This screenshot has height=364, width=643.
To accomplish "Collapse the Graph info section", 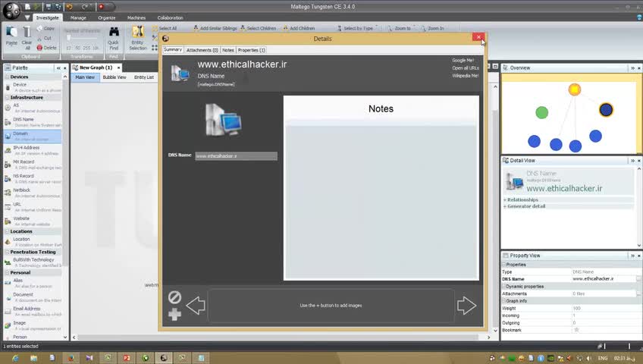I will 504,301.
